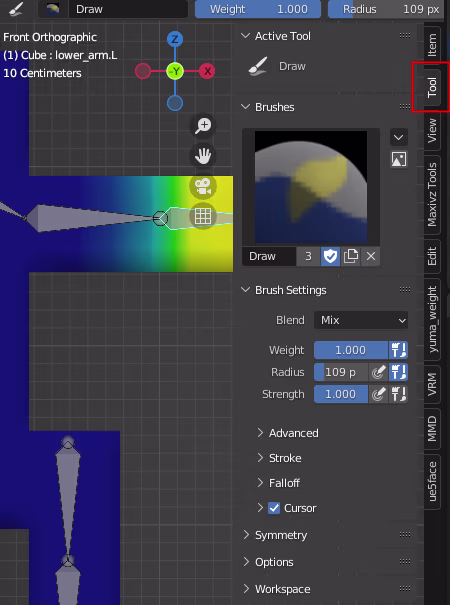
Task: Duplicate the brush with copy icon
Action: pyautogui.click(x=350, y=256)
